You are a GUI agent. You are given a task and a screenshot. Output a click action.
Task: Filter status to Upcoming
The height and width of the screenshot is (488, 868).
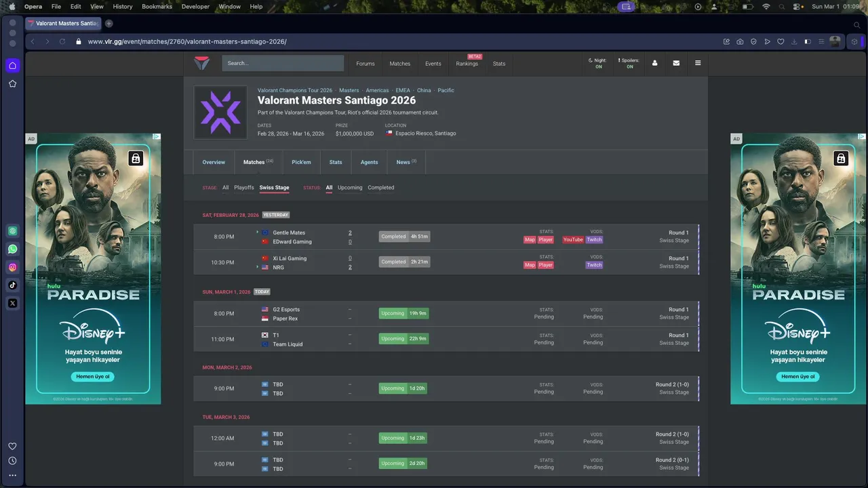click(350, 188)
